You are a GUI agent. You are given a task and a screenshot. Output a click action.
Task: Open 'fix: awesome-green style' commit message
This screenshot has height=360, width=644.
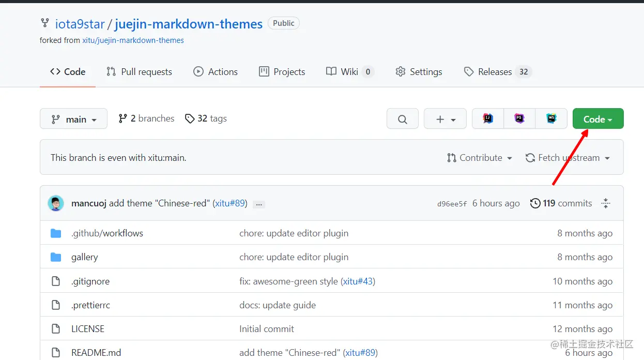(288, 281)
